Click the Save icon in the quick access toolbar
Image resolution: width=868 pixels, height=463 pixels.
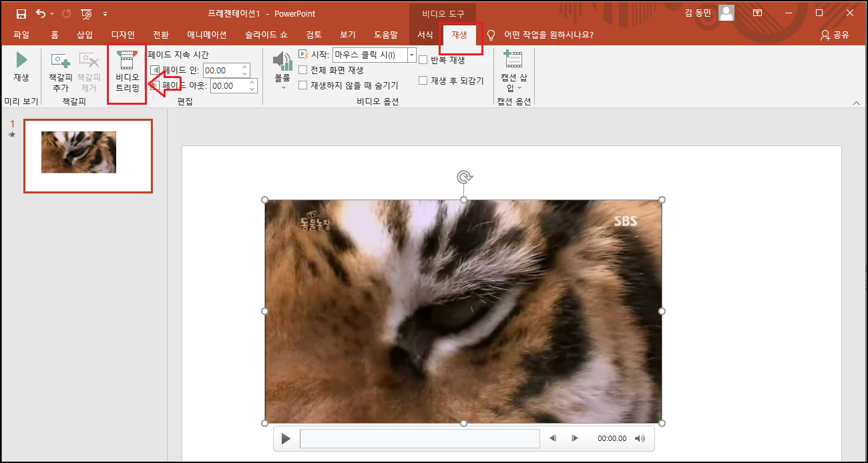[x=21, y=13]
